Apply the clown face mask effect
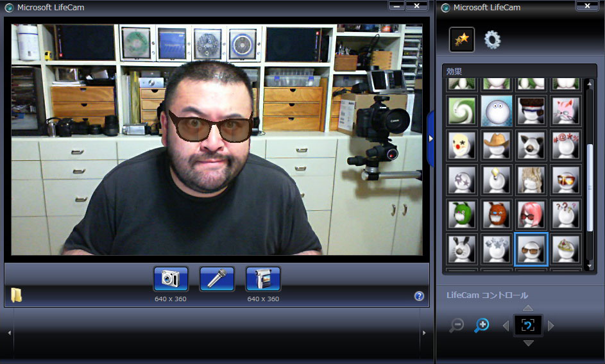Image resolution: width=605 pixels, height=364 pixels. point(462,145)
